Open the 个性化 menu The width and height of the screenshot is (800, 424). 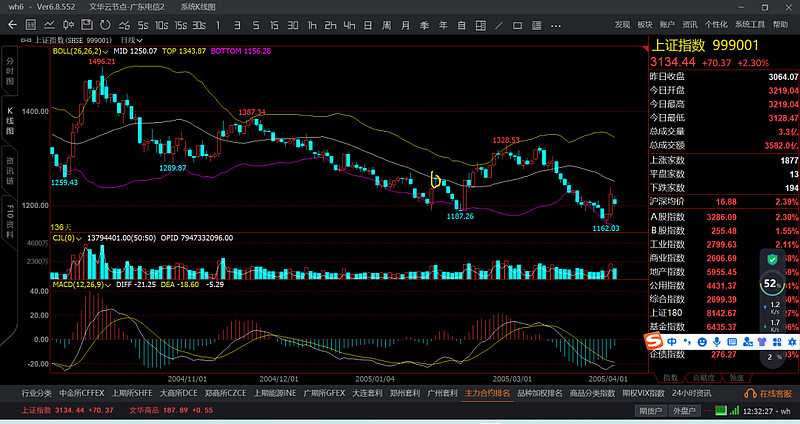(716, 24)
